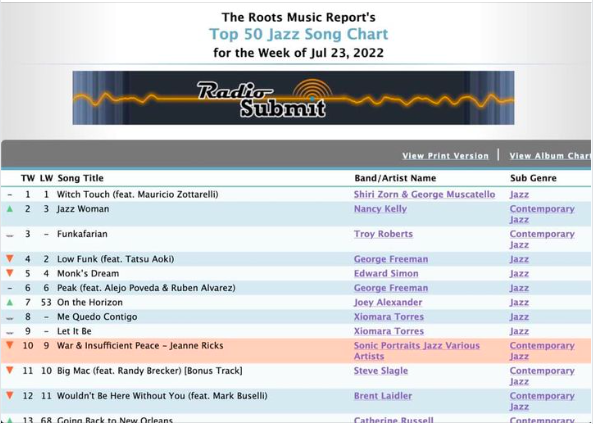Select song title Monk's Dream
Viewport: 593px width, 424px height.
coord(88,273)
